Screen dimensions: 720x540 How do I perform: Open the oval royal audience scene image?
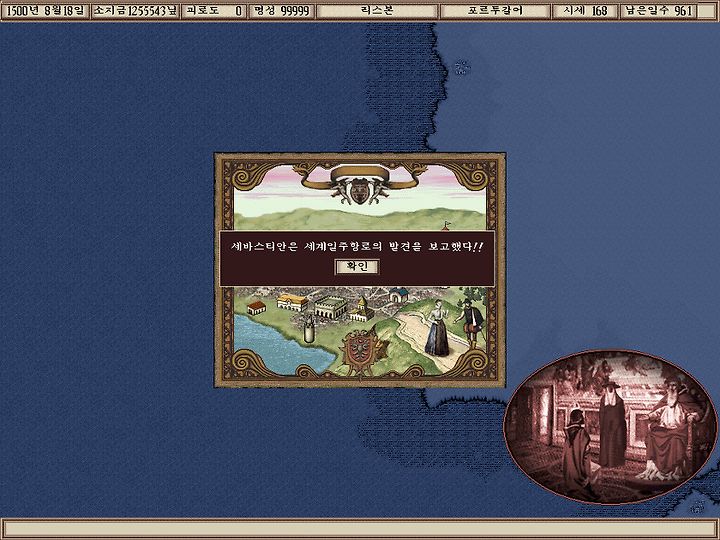(610, 427)
